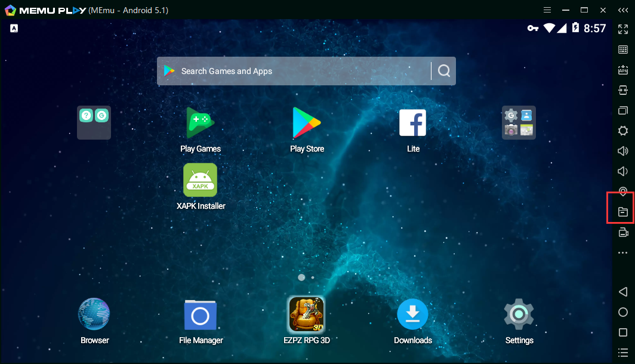Open the bottom sidebar list menu icon
The image size is (635, 364).
(622, 353)
